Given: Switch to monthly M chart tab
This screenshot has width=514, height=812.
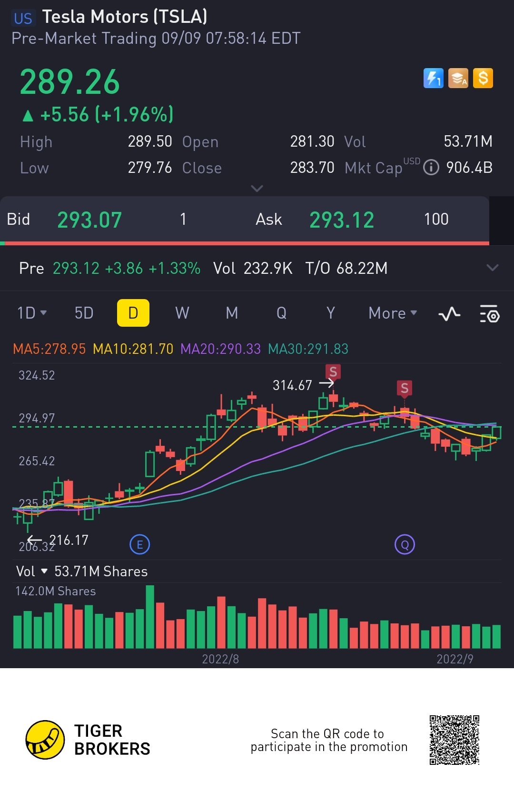Looking at the screenshot, I should click(x=232, y=313).
